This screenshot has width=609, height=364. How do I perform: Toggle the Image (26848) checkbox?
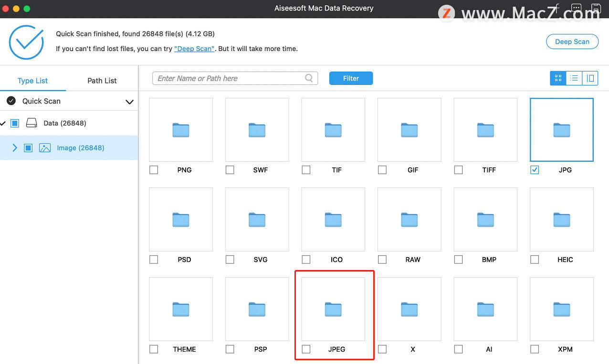[x=28, y=148]
